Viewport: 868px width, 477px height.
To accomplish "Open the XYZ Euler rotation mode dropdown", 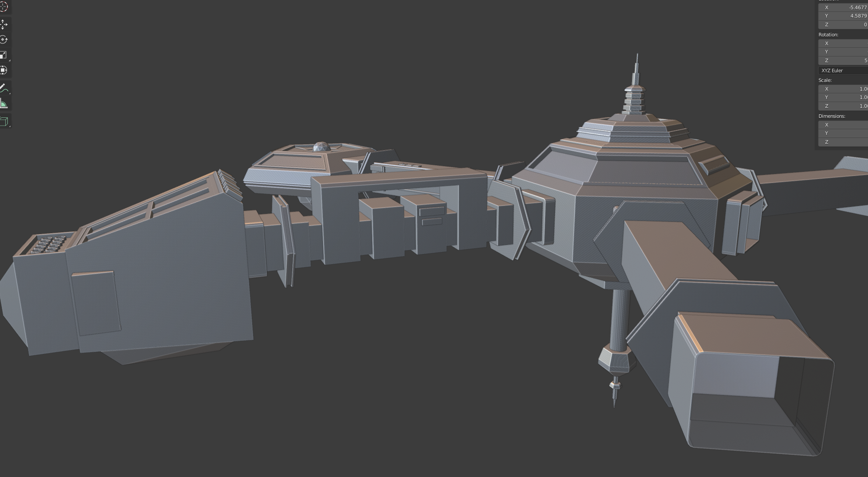I will click(x=843, y=71).
